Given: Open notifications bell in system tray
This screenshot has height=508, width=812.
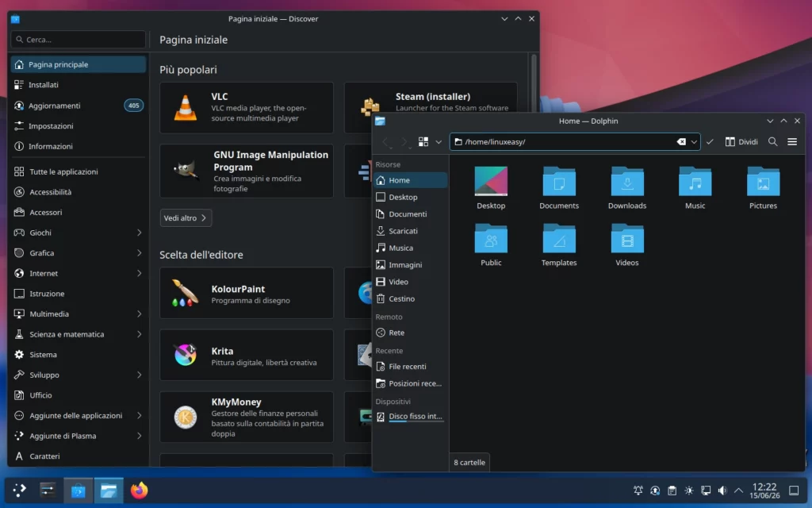Looking at the screenshot, I should (638, 491).
